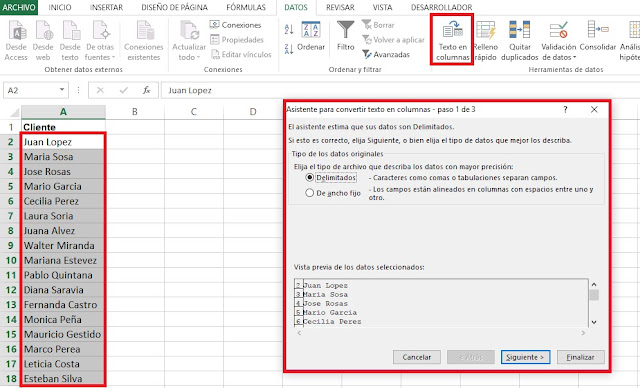
Task: Select cell containing Mauricio Gestido
Action: coord(63,334)
